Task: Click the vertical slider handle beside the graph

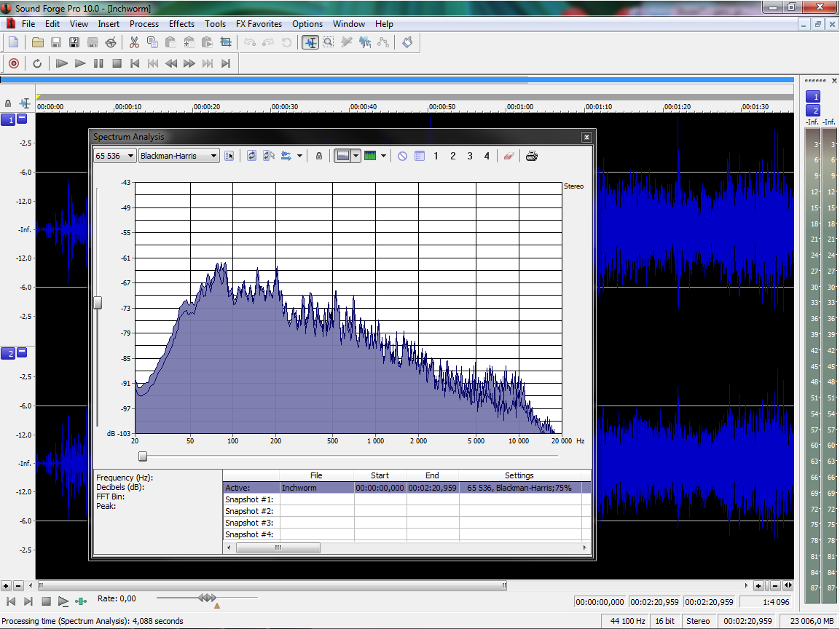Action: point(98,302)
